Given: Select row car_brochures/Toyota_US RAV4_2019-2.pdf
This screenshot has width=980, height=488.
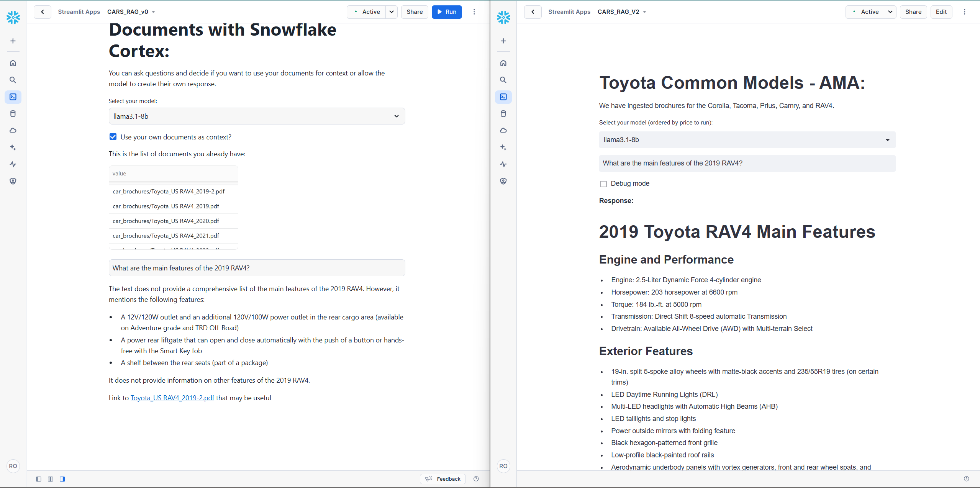Looking at the screenshot, I should click(174, 192).
